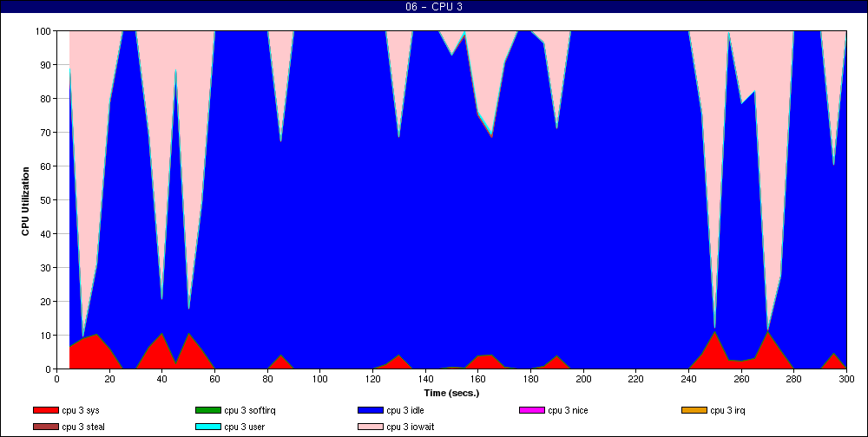Click the 140 tick on x-axis
The height and width of the screenshot is (437, 868).
425,379
